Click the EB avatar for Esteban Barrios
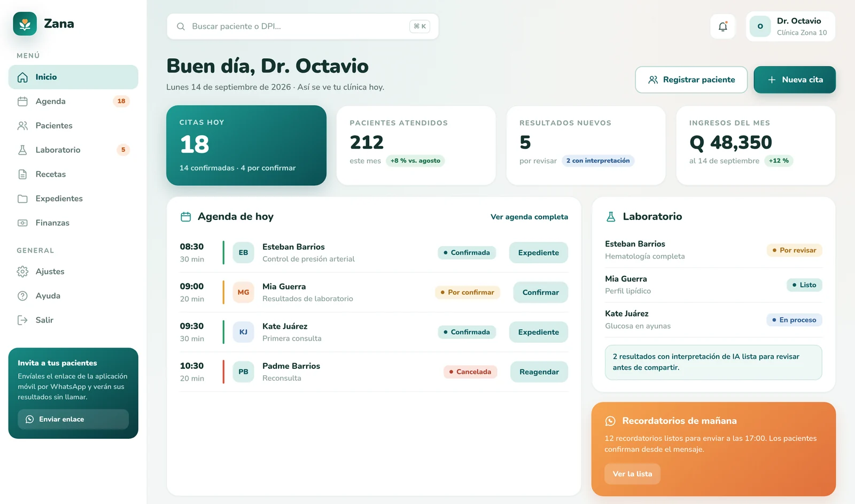 tap(243, 253)
